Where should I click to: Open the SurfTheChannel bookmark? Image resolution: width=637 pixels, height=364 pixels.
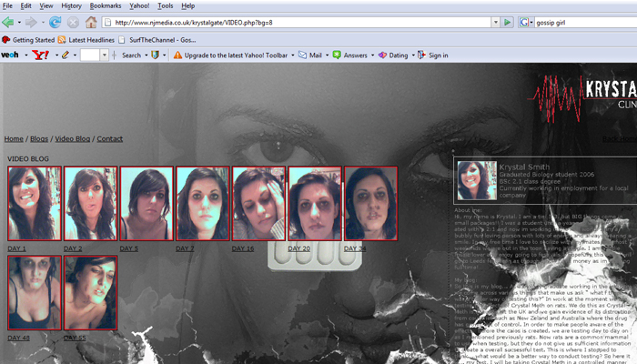(x=163, y=40)
